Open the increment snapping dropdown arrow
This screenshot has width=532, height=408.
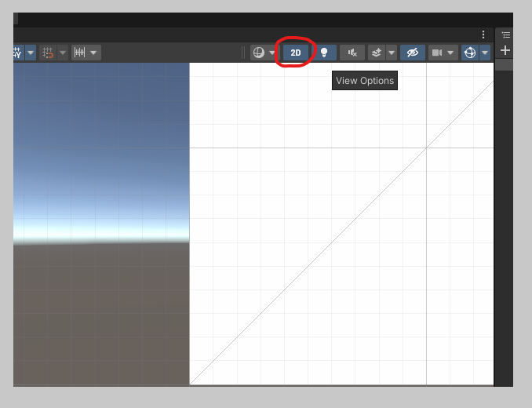pos(93,53)
